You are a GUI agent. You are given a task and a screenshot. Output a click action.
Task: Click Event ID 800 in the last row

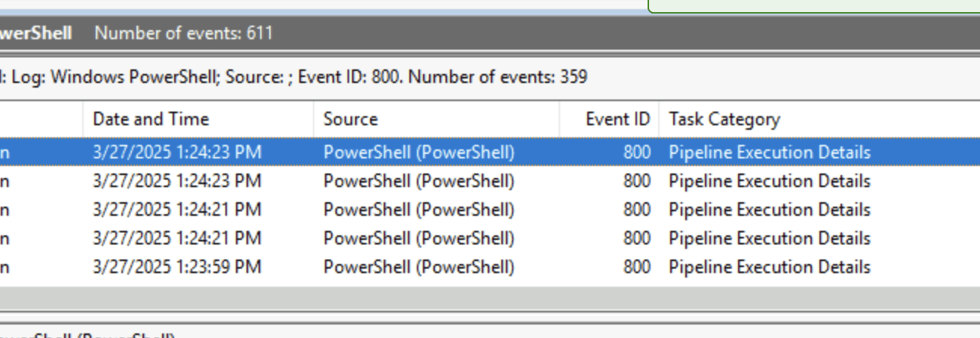(636, 267)
